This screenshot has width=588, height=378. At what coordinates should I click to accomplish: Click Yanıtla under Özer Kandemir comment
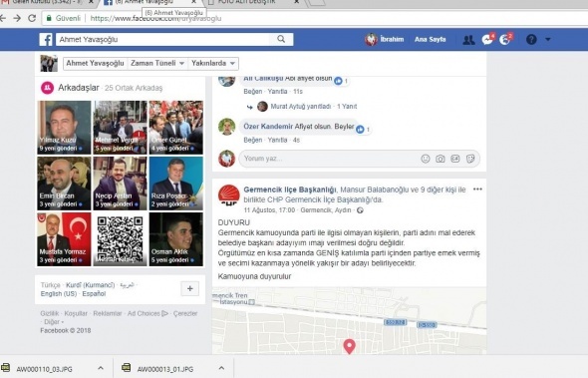pyautogui.click(x=277, y=140)
